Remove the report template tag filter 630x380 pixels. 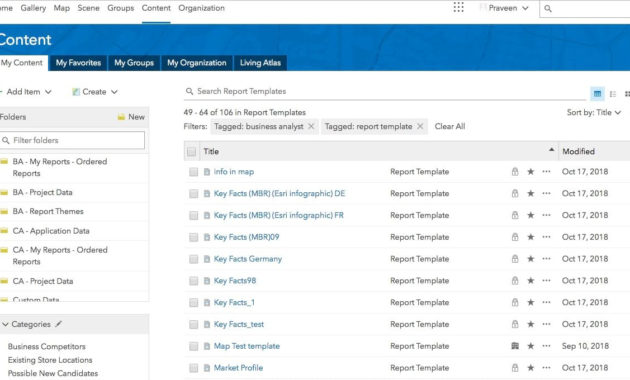tap(420, 126)
